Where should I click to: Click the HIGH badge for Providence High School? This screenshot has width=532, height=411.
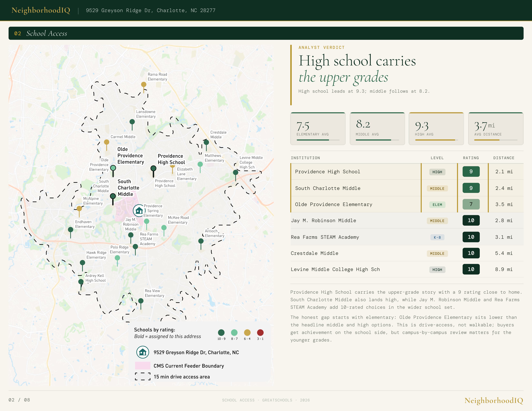click(437, 172)
